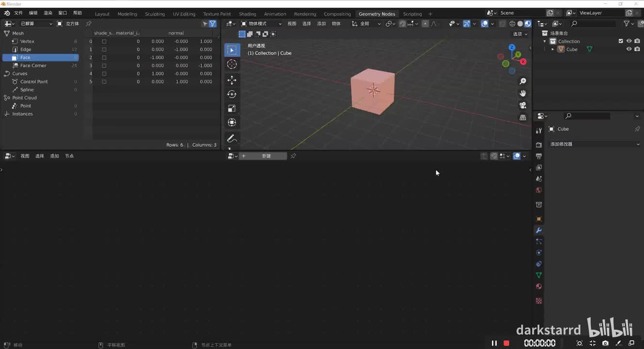This screenshot has height=349, width=644.
Task: Open the Add Modifier dropdown
Action: point(595,144)
